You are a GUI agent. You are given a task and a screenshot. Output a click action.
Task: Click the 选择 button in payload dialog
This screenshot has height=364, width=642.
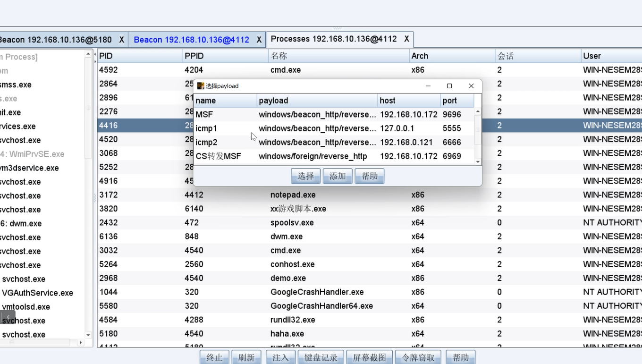305,176
